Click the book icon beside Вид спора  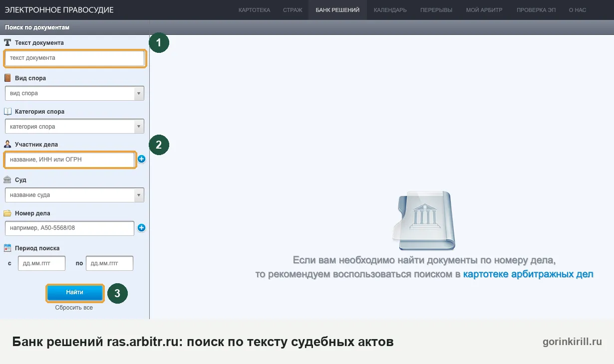(7, 78)
